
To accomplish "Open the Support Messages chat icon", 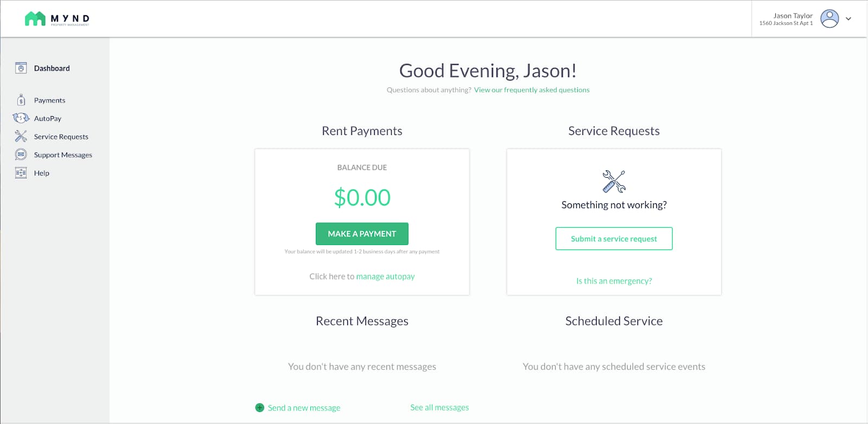I will point(21,155).
